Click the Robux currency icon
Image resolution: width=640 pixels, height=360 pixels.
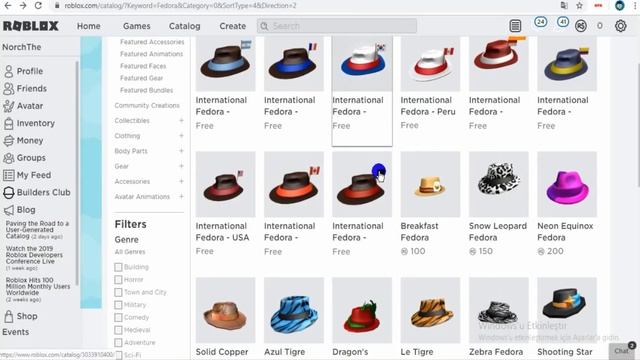[x=581, y=26]
